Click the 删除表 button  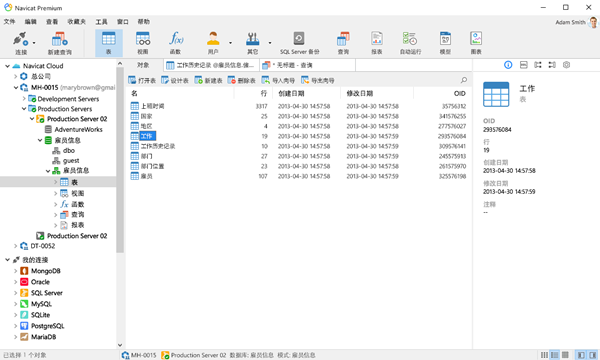(x=242, y=80)
